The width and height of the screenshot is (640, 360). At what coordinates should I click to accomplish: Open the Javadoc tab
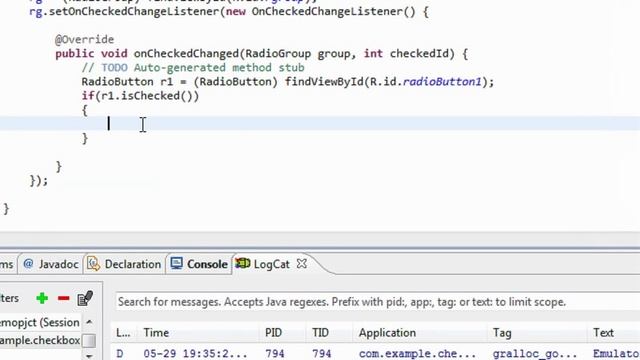(51, 264)
